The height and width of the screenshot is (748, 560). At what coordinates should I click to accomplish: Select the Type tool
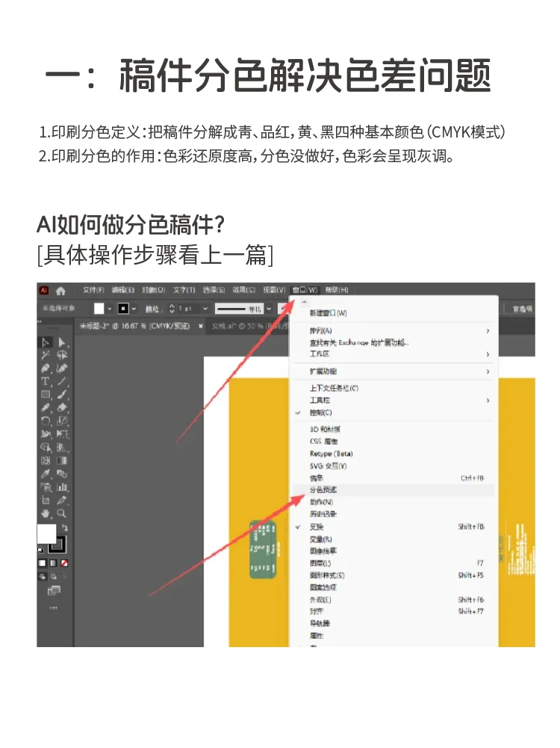pos(46,382)
